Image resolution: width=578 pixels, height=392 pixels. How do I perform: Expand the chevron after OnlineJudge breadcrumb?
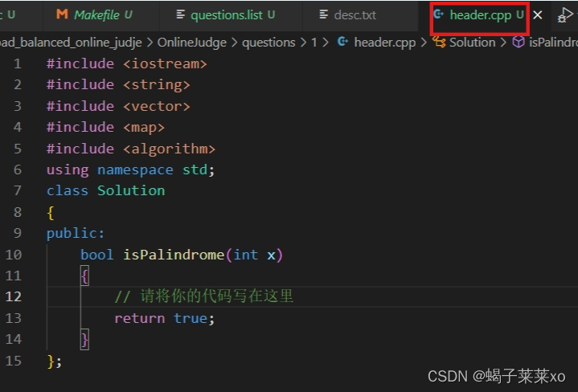pos(235,43)
